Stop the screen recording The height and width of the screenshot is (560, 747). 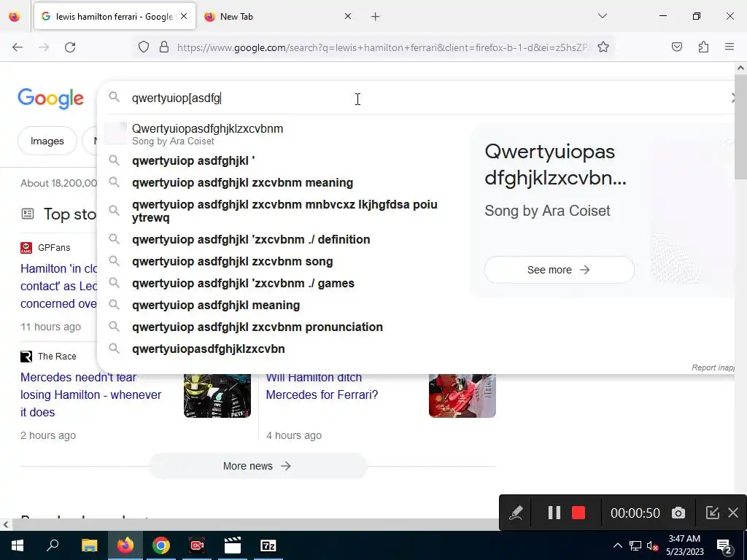[578, 513]
